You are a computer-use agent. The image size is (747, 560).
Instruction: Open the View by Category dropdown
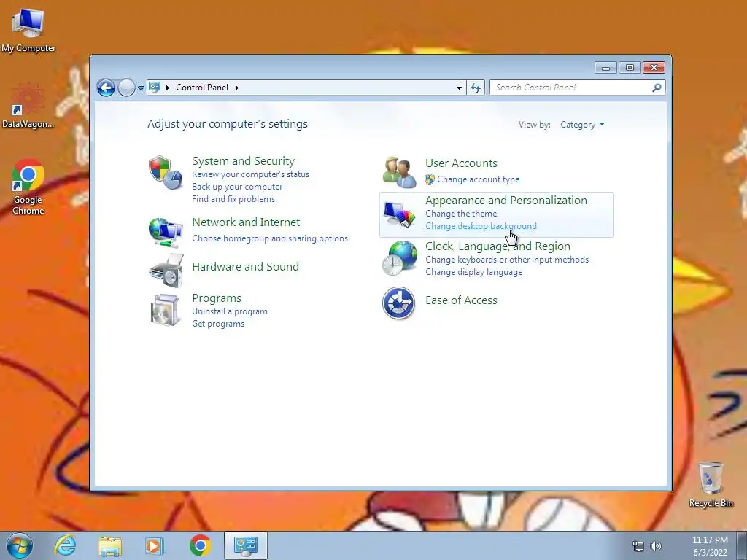point(582,125)
